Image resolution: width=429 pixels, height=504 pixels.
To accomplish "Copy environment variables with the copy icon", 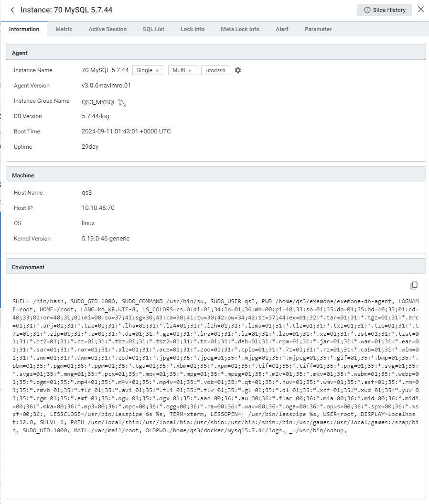I will point(414,285).
